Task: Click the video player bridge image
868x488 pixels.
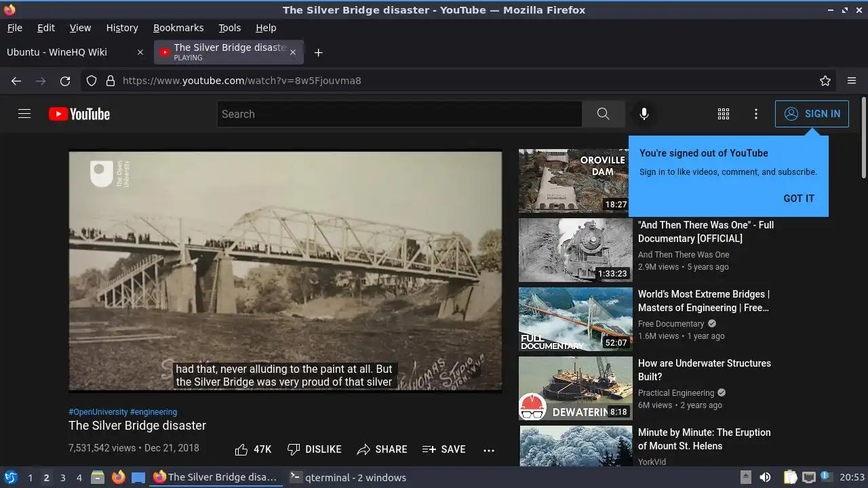Action: pos(285,270)
